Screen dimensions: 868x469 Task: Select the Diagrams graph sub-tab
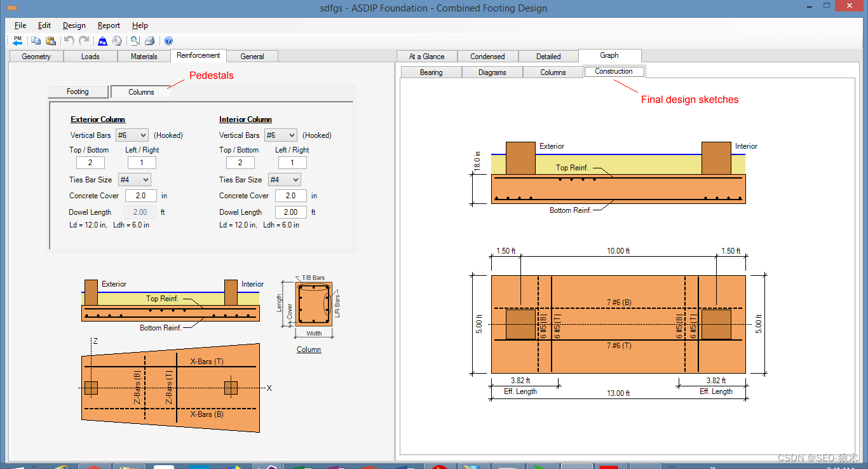tap(492, 72)
